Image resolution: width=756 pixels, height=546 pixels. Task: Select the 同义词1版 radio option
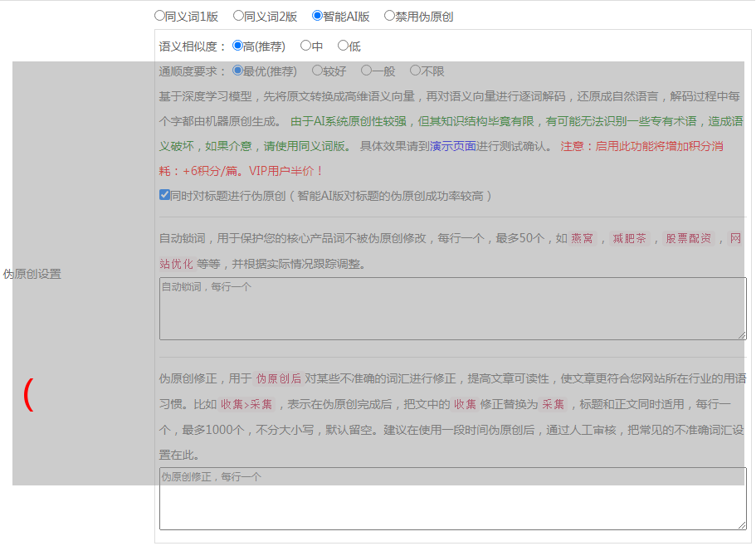coord(160,16)
